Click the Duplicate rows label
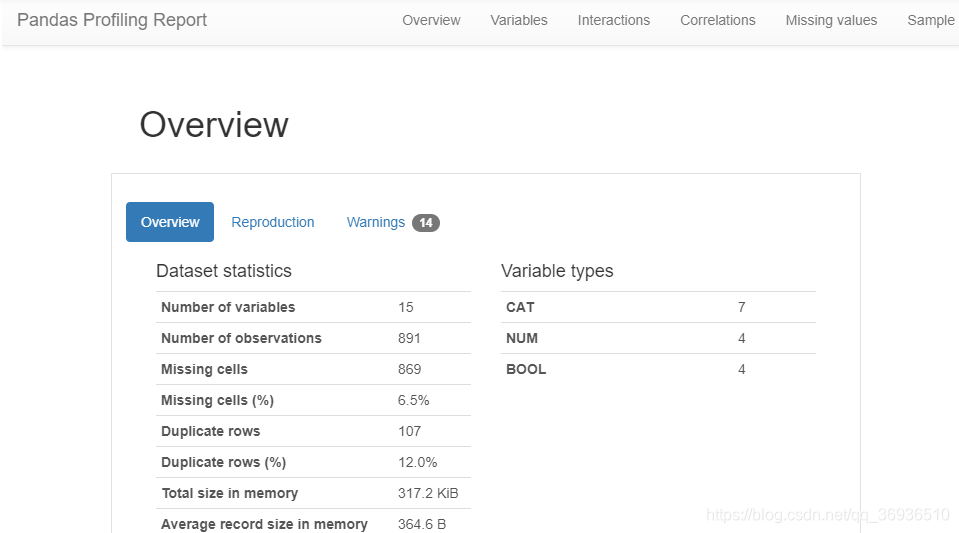Screen dimensions: 959x533 click(210, 431)
